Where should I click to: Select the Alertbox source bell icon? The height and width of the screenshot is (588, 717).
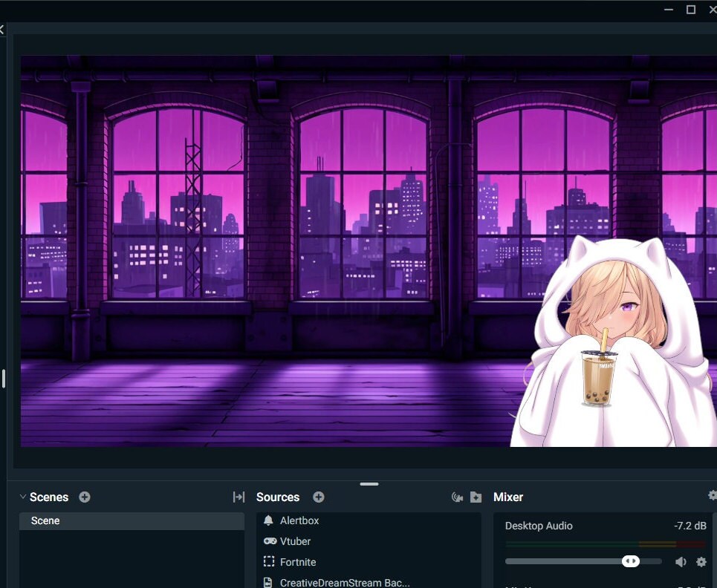coord(268,520)
